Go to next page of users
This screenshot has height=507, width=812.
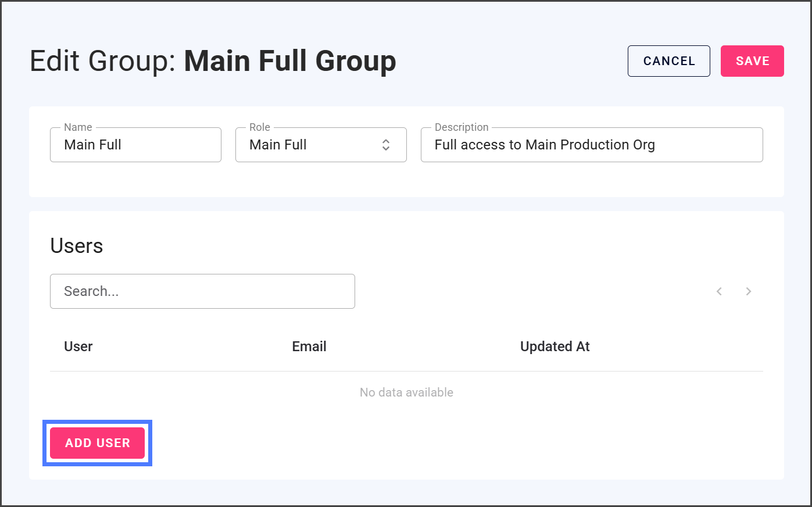[x=749, y=291]
